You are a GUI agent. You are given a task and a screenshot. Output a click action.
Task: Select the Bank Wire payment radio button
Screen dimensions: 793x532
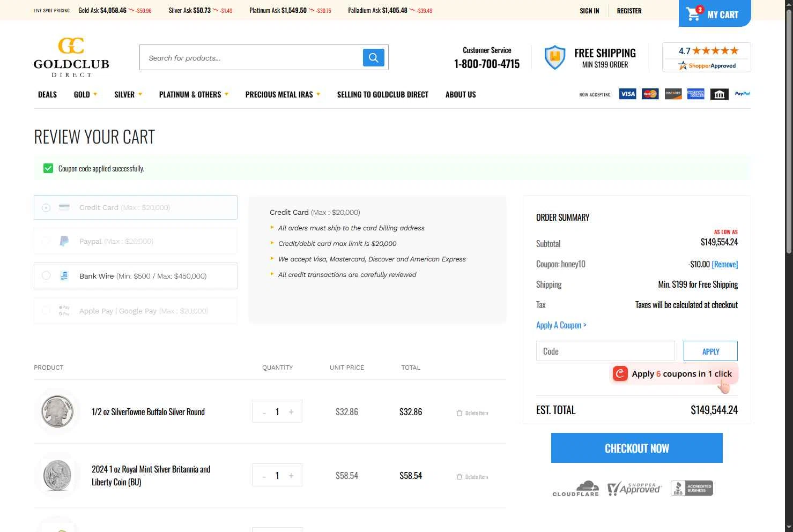(x=46, y=275)
